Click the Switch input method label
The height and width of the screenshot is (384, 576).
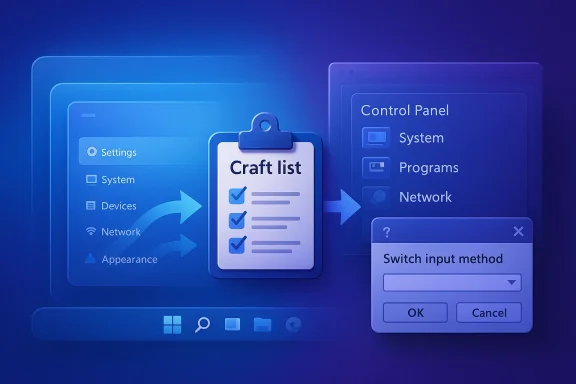(x=443, y=259)
